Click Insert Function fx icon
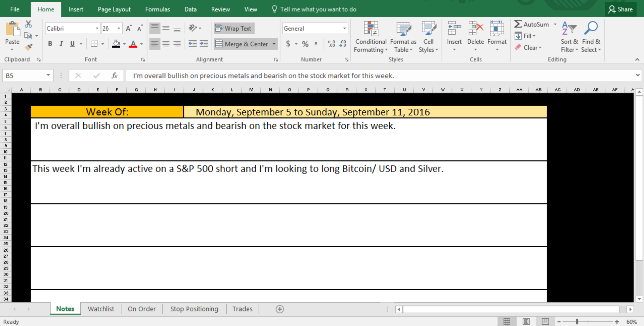 (x=114, y=76)
